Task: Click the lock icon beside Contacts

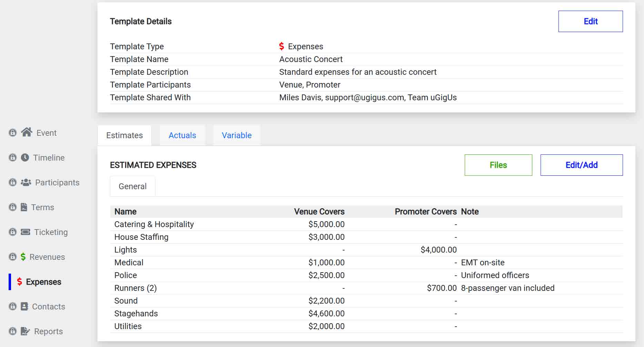Action: click(x=13, y=306)
